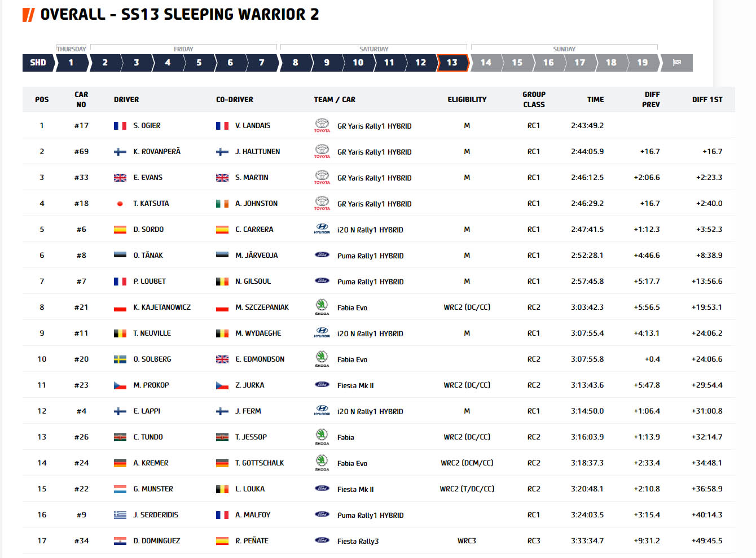Image resolution: width=756 pixels, height=558 pixels.
Task: Click the Hyundai logo in E. Lappi's row
Action: coord(322,411)
